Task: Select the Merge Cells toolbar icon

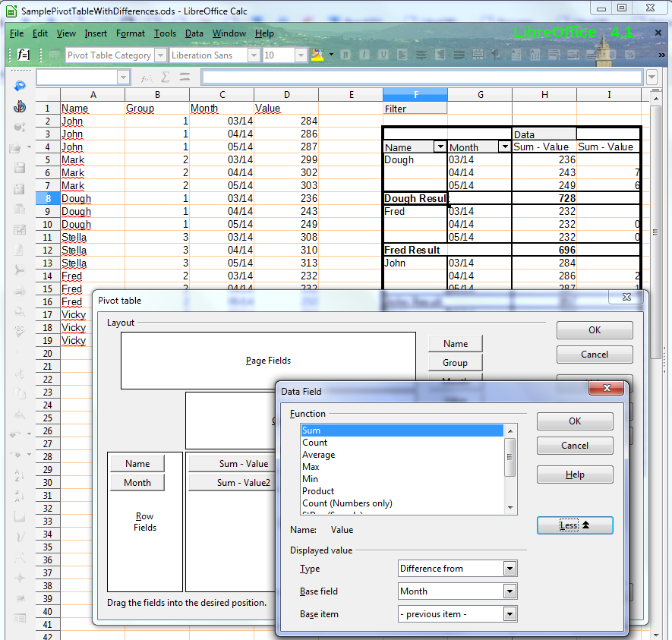Action: pyautogui.click(x=476, y=55)
